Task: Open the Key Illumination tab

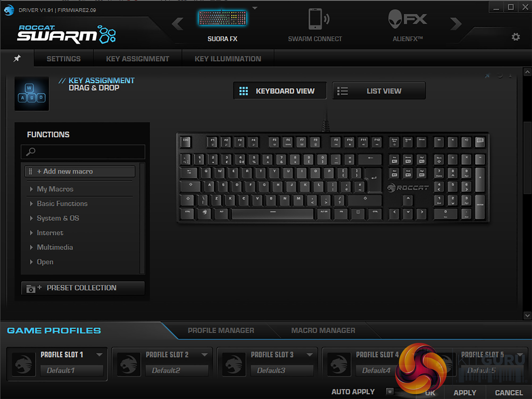Action: (x=228, y=59)
